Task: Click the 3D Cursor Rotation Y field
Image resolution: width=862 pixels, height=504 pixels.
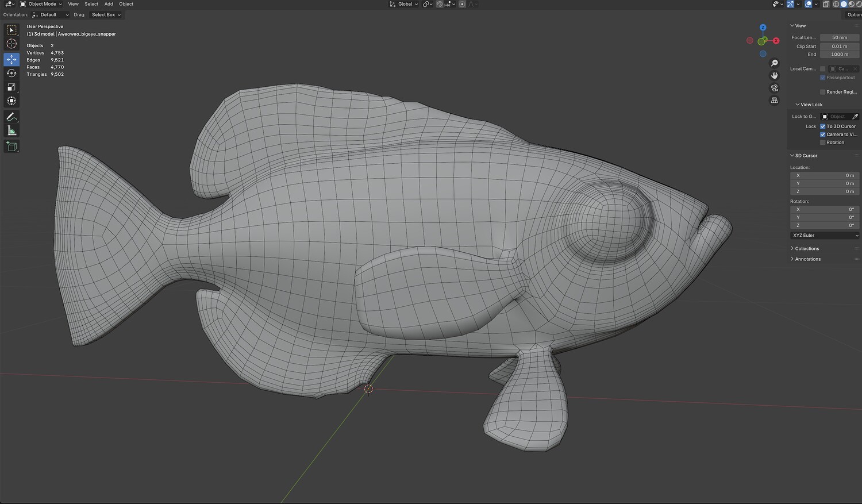Action: pyautogui.click(x=825, y=218)
